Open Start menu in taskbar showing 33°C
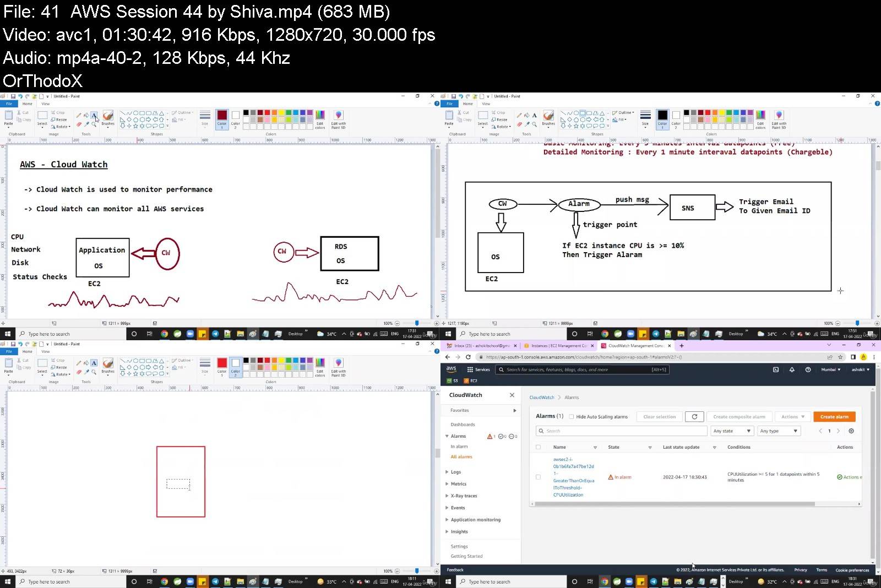Image resolution: width=881 pixels, height=588 pixels. point(8,581)
